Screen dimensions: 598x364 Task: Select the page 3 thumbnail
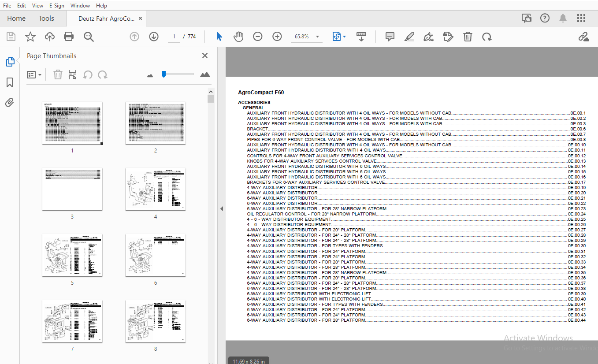point(72,189)
